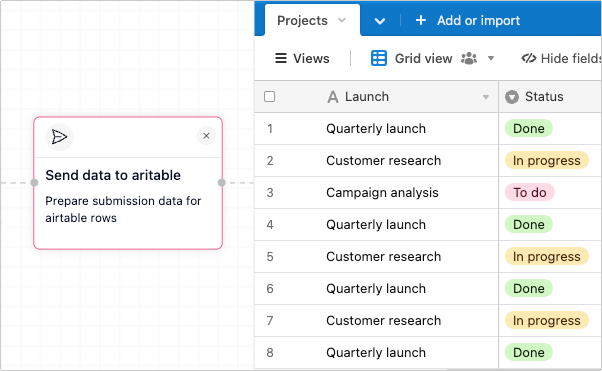Click the In progress tag in row 7
Screen dimensions: 602x371
[547, 320]
